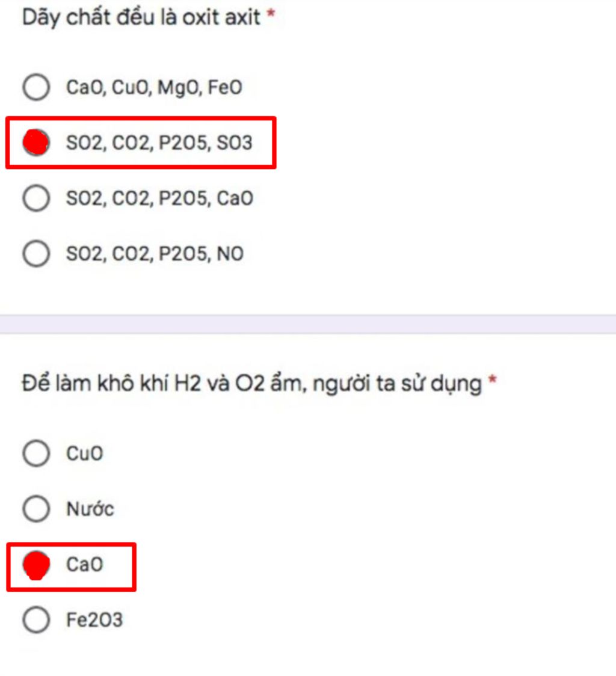Screen dimensions: 616x676
Task: Click the 'Fe2O3' answer label text
Action: tap(94, 621)
